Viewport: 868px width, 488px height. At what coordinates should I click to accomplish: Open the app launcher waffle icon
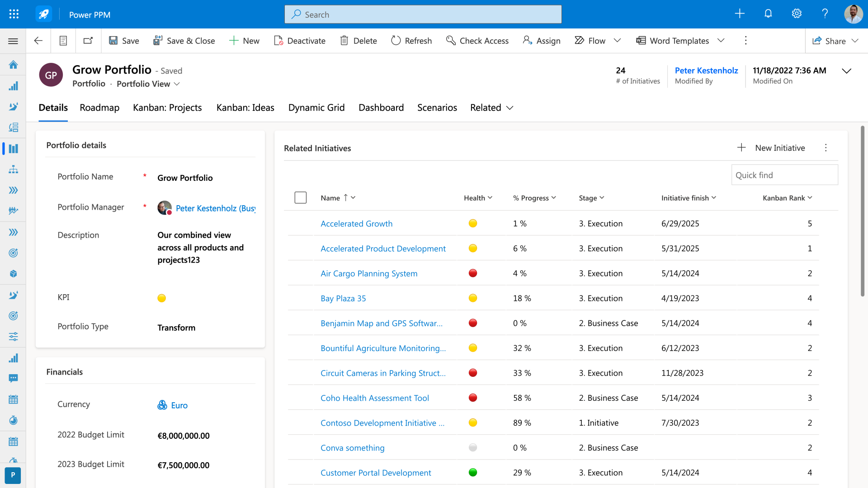coord(14,14)
